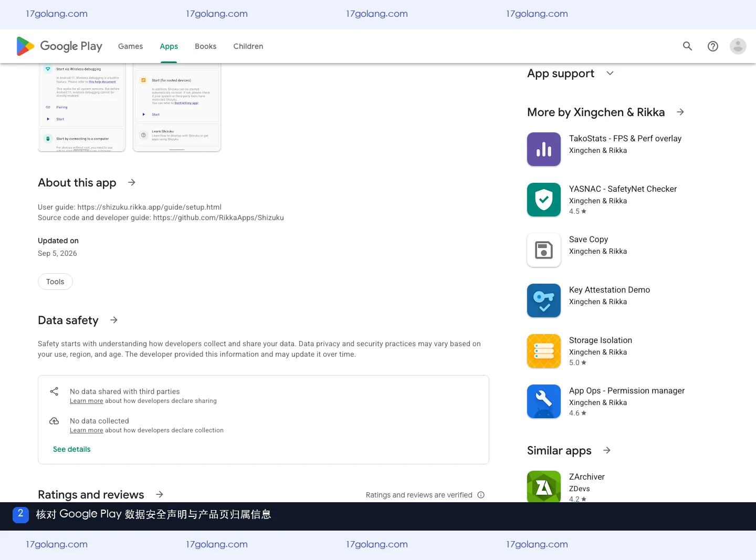
Task: Open App Ops - Permission manager title
Action: click(627, 390)
